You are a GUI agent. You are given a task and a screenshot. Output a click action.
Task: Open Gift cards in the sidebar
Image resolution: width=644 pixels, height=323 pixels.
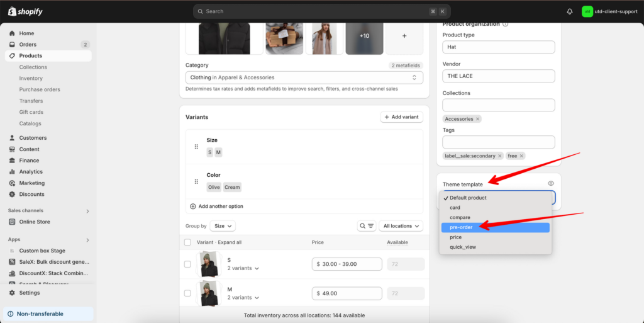coord(31,112)
